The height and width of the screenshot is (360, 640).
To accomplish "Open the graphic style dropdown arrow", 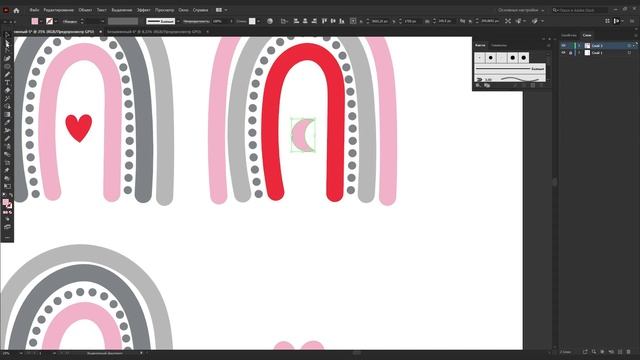I will [x=258, y=21].
